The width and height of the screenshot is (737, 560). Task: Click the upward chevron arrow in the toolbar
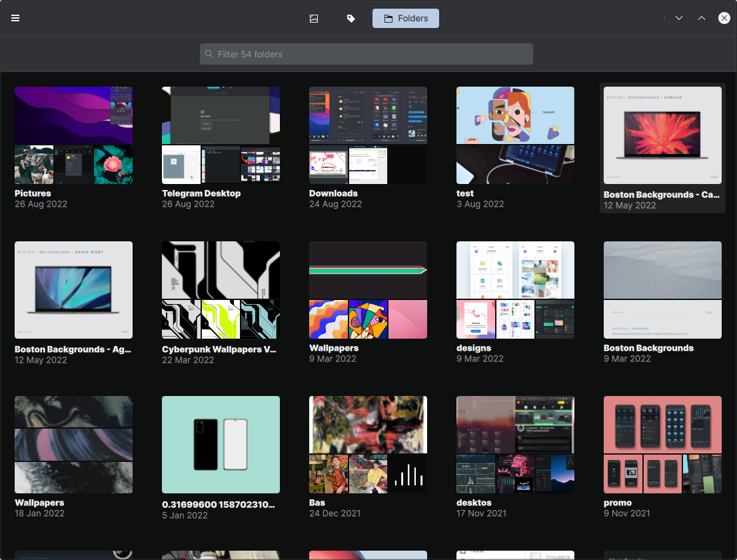701,18
